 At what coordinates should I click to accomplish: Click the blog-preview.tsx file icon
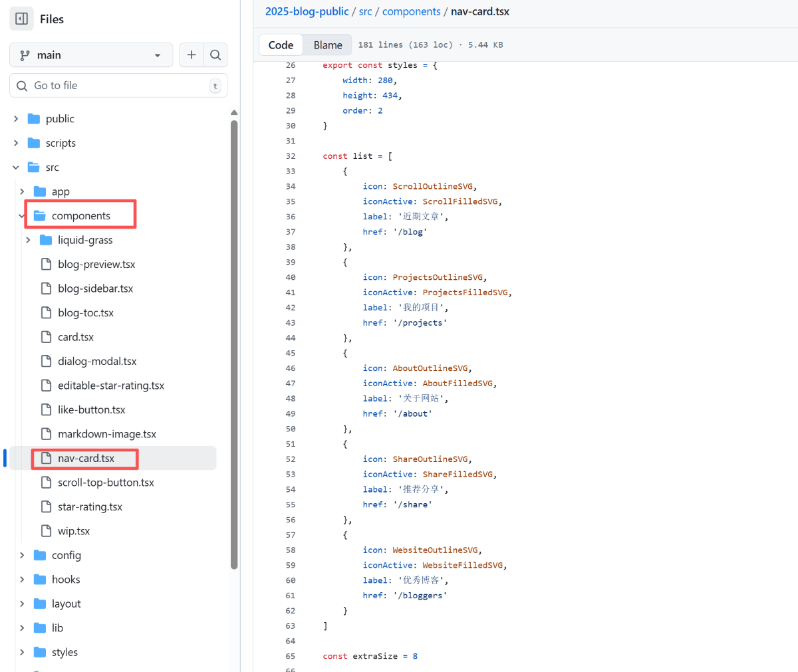[46, 265]
